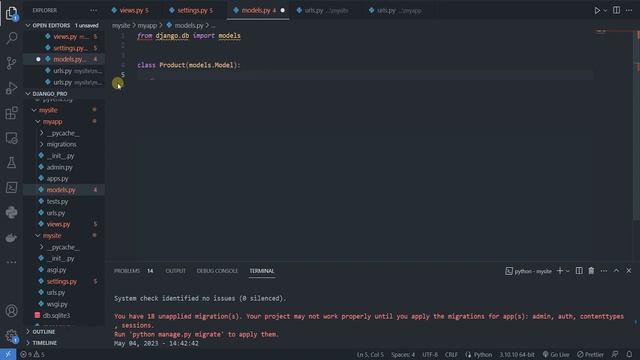Screen dimensions: 640x360
Task: Run the Python file with play button
Action: 597,11
